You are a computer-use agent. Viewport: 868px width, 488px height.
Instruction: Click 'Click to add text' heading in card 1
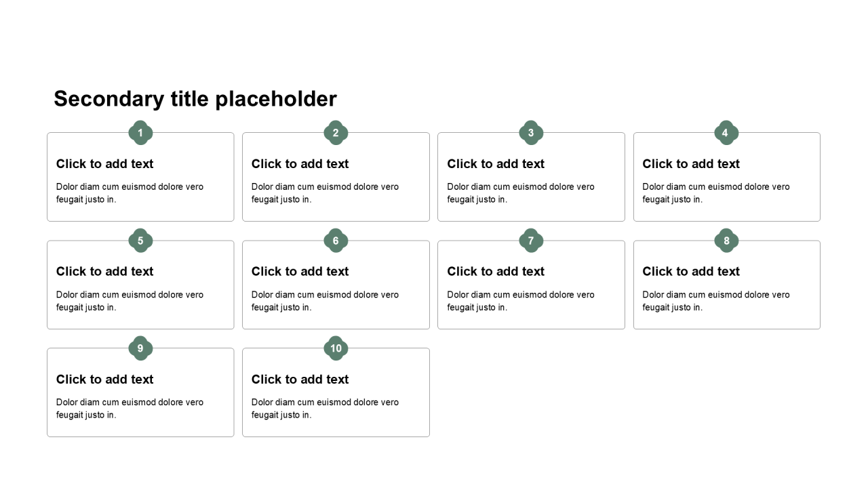click(105, 164)
